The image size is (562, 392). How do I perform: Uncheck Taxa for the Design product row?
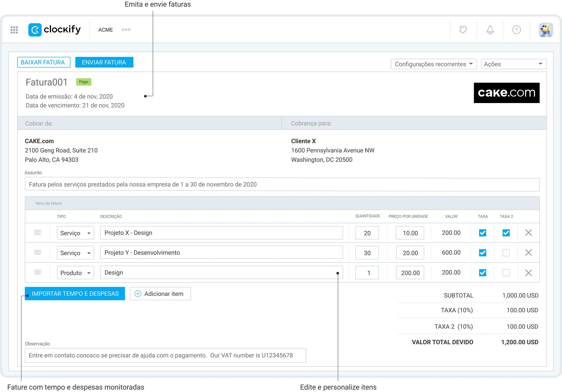coord(482,273)
